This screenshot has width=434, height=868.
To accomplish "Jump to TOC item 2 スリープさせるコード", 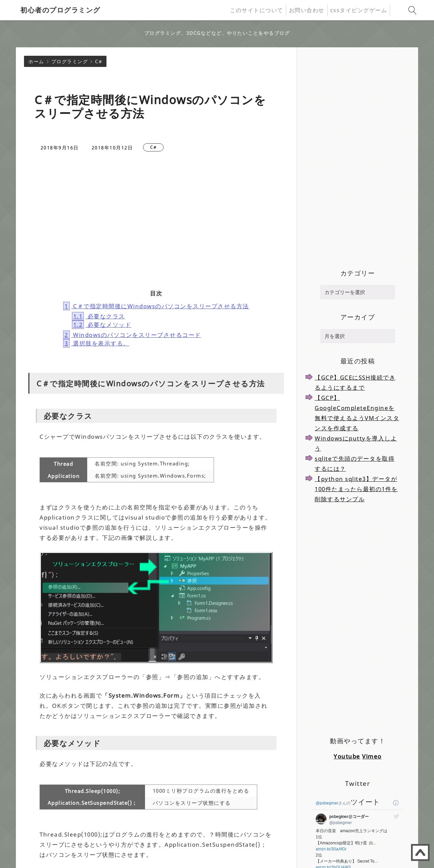I will click(x=132, y=335).
